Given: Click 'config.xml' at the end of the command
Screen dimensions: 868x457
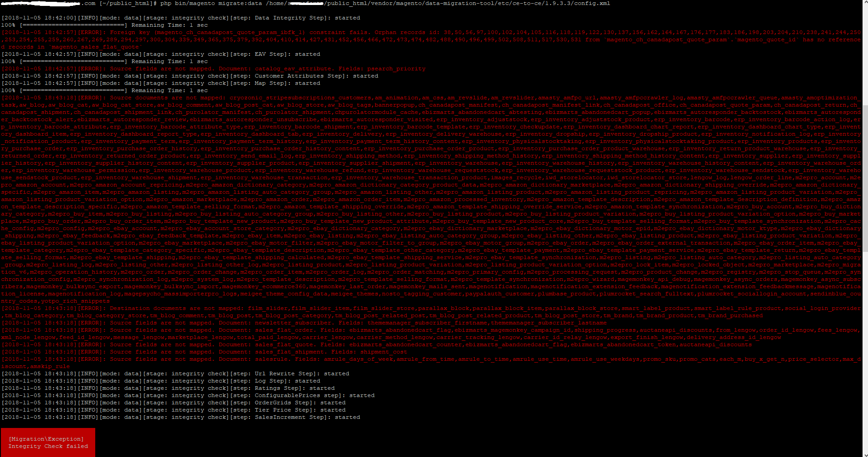Looking at the screenshot, I should tap(592, 3).
